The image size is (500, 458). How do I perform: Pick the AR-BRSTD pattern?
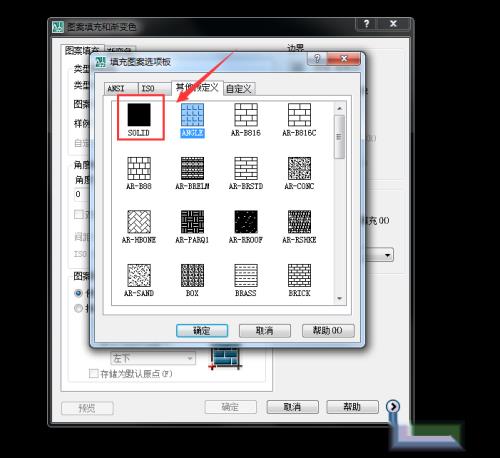tap(246, 168)
